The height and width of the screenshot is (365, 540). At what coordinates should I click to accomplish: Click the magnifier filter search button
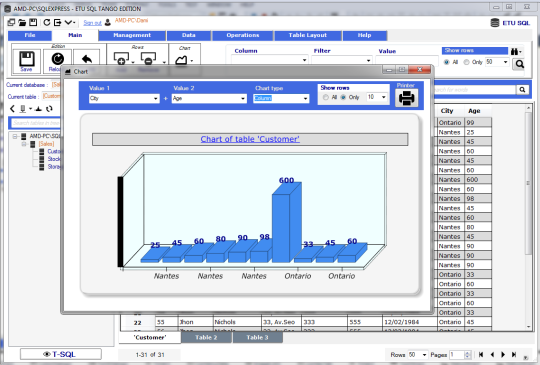pyautogui.click(x=519, y=64)
